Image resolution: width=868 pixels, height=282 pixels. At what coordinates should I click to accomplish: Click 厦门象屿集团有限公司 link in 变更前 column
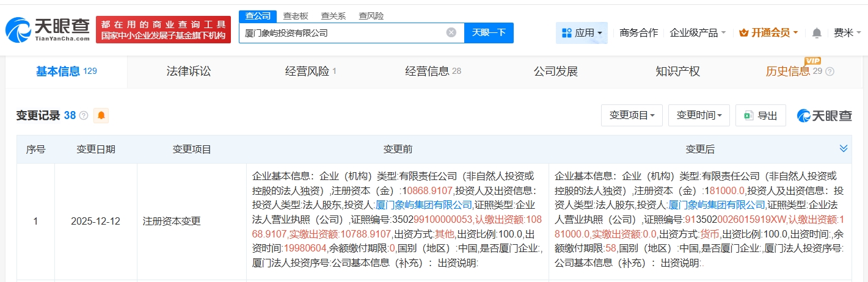point(423,204)
